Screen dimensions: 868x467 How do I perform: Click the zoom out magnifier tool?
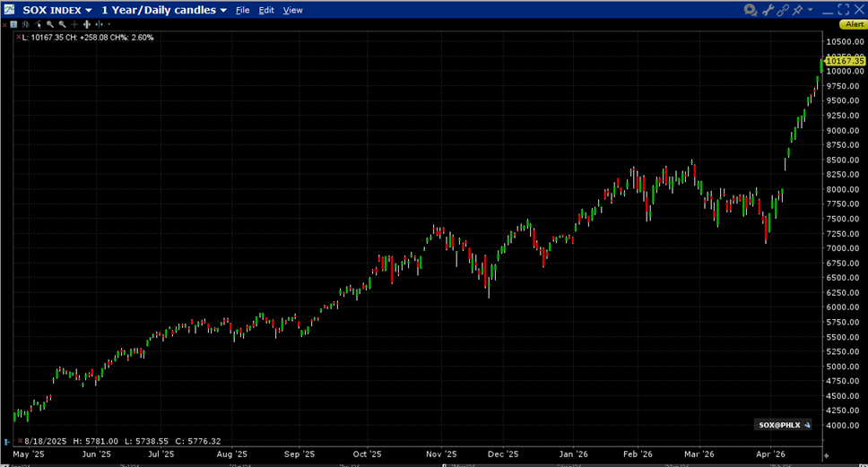pos(62,24)
